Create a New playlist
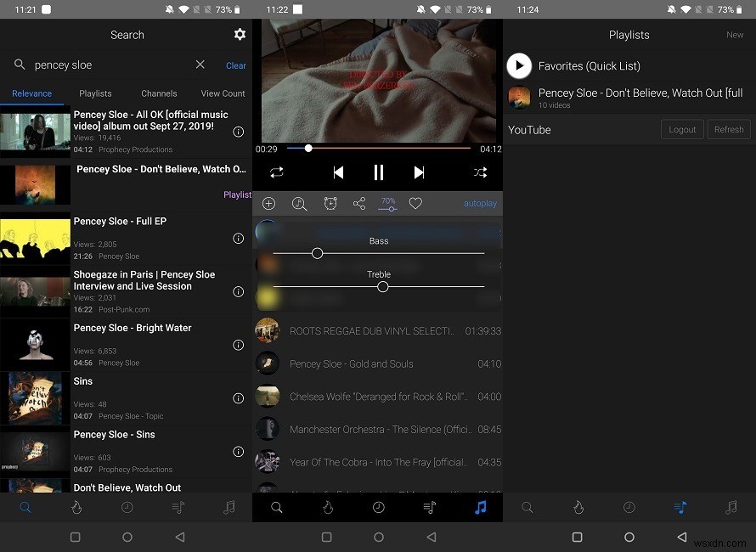The height and width of the screenshot is (552, 756). click(735, 35)
